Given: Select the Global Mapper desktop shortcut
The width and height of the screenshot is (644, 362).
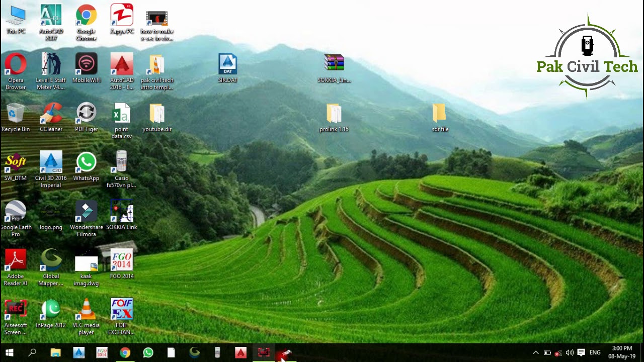Looking at the screenshot, I should [51, 268].
